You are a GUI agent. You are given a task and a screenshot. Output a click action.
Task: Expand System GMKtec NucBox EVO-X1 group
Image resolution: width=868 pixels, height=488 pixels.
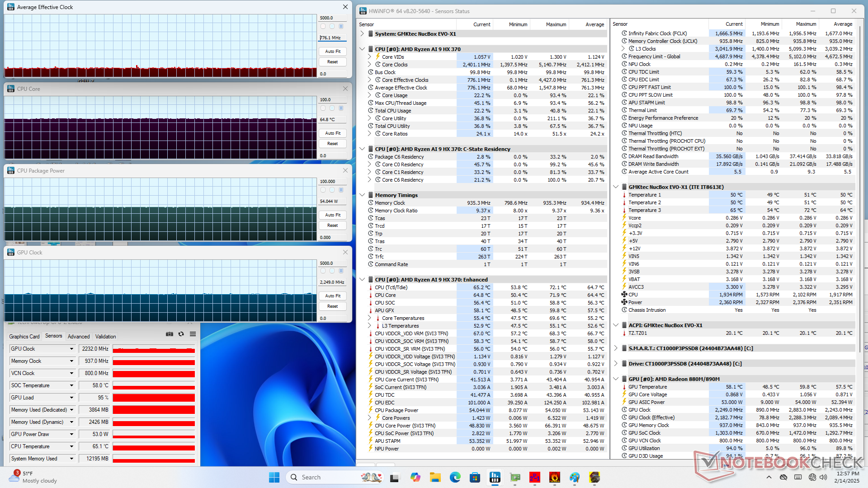pos(362,34)
